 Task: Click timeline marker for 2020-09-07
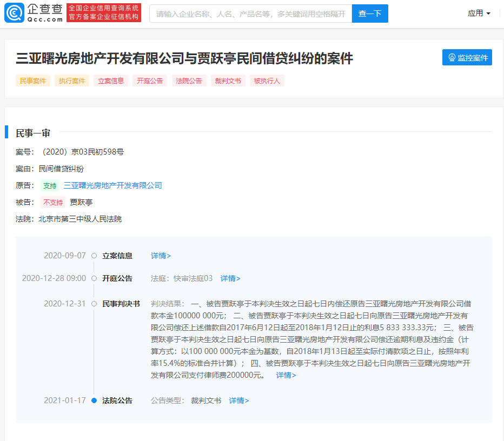pos(94,256)
